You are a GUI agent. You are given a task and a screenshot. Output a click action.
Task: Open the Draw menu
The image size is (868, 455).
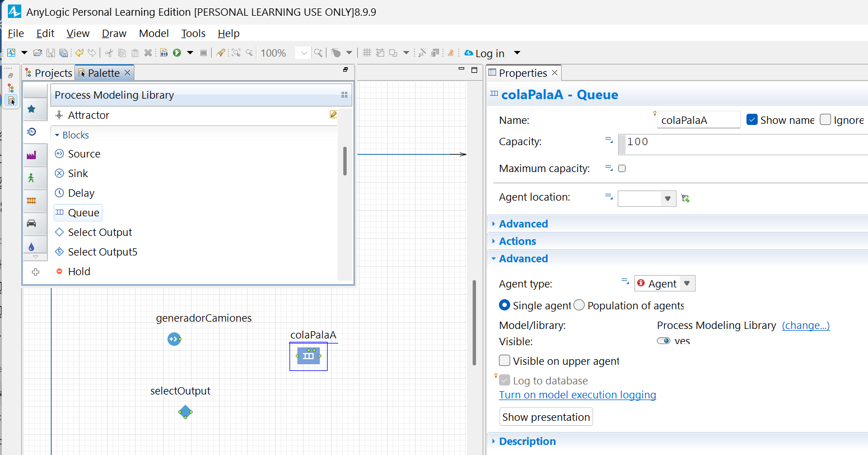pos(114,33)
